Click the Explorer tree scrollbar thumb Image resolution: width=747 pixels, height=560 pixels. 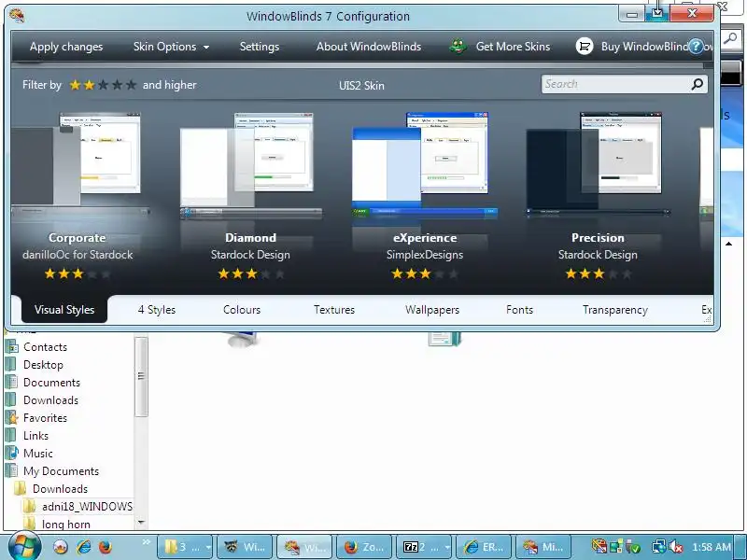click(x=141, y=376)
